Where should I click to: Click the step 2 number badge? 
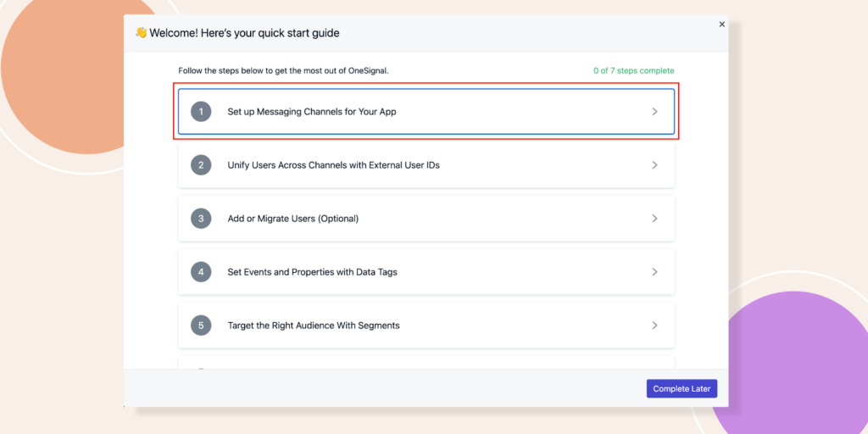coord(201,165)
